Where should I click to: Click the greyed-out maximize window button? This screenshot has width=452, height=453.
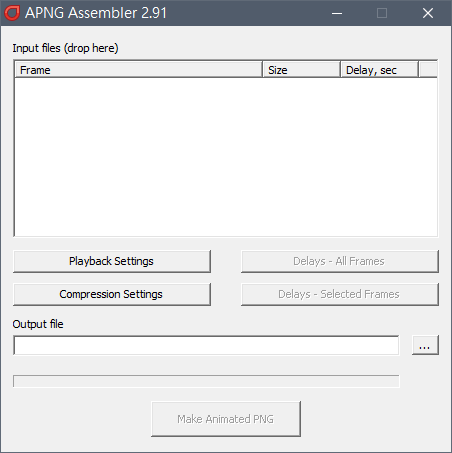point(382,13)
